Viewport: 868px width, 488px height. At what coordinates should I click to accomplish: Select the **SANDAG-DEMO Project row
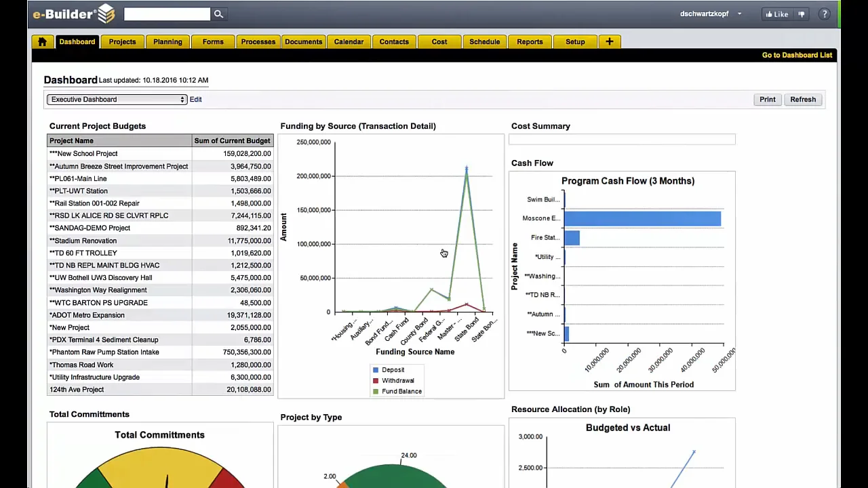pos(160,228)
